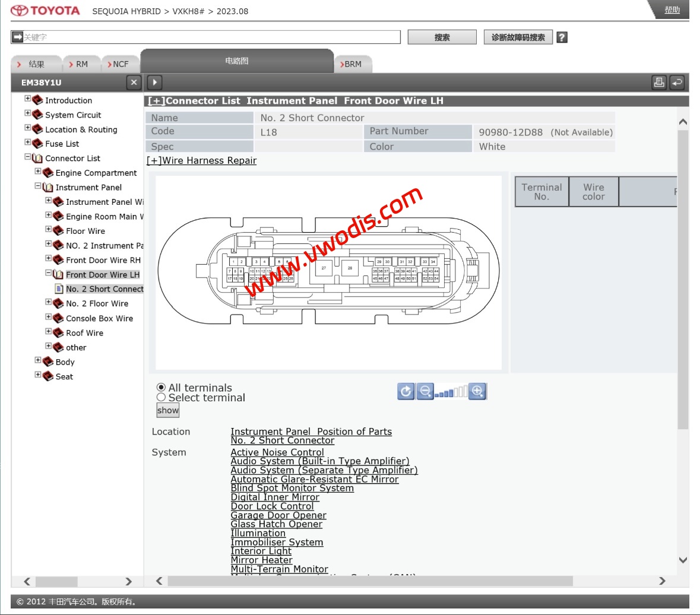Expand the Fuse List tree node
The image size is (700, 615).
(x=28, y=142)
